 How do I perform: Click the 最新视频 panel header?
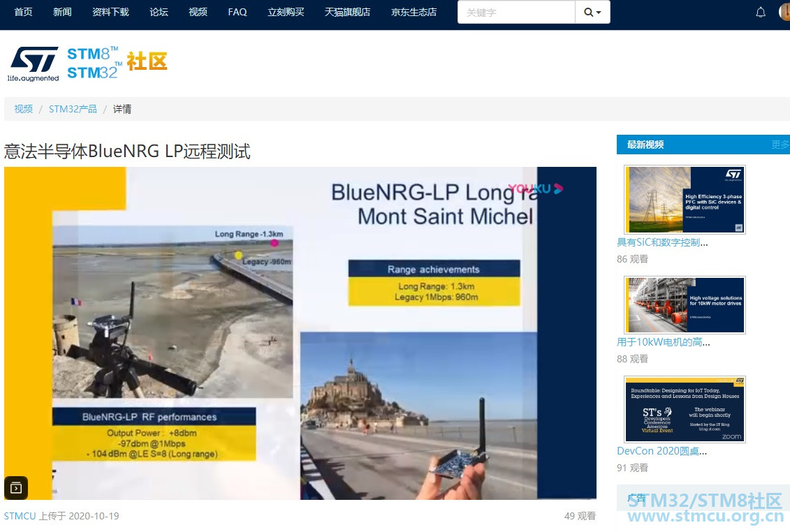pos(703,145)
